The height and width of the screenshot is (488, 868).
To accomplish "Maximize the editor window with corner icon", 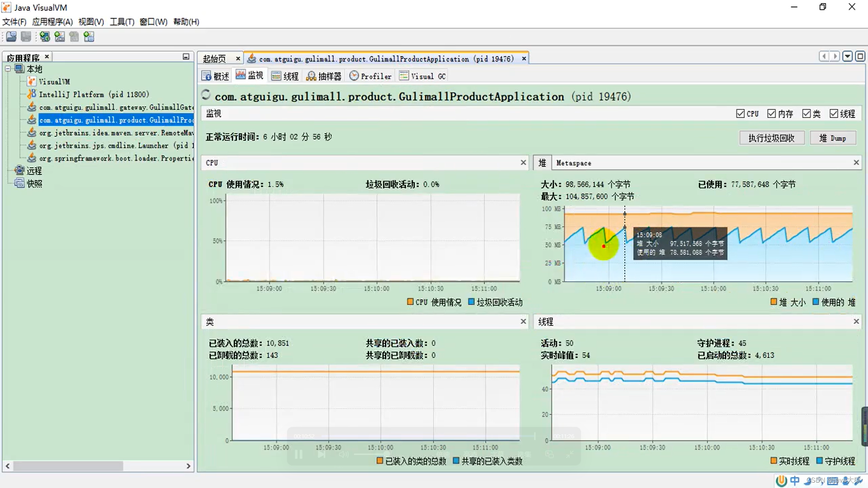I will point(860,56).
